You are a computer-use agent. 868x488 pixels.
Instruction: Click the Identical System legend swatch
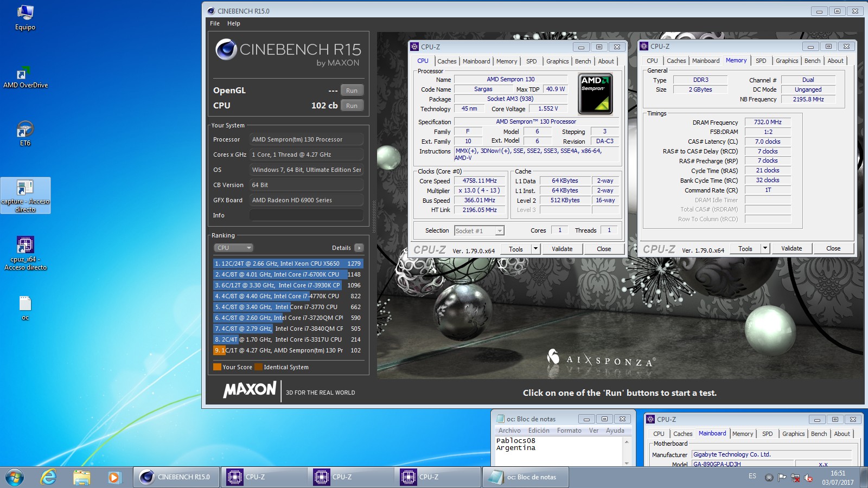(x=258, y=367)
